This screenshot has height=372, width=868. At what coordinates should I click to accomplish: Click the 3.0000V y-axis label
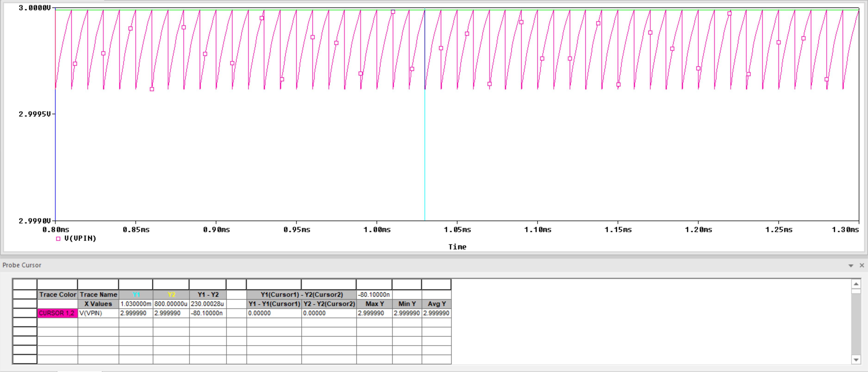click(x=35, y=8)
